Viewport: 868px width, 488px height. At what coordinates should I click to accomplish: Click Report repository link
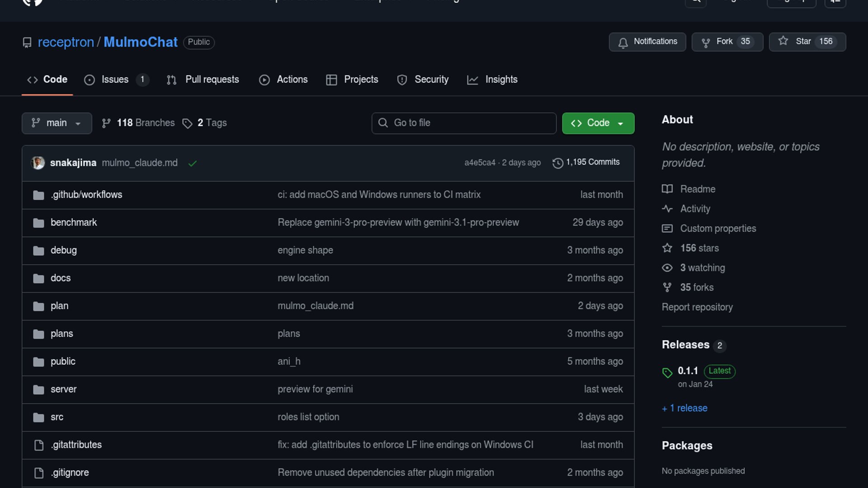click(697, 307)
